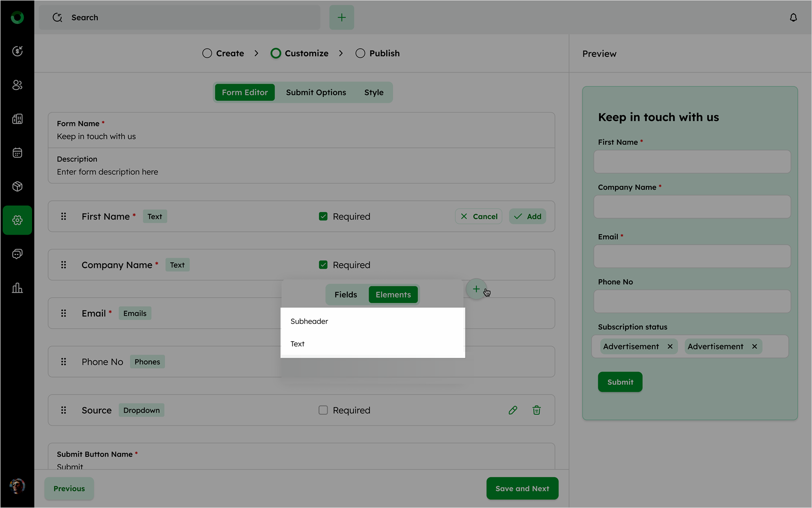This screenshot has height=508, width=812.
Task: Click the Save and Next button
Action: pyautogui.click(x=522, y=489)
